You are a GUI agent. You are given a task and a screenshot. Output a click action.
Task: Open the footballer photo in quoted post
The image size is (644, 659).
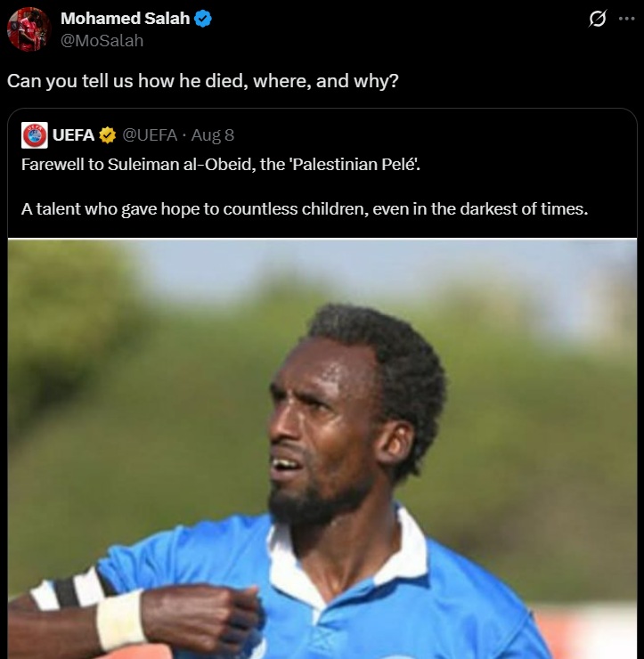pos(322,449)
